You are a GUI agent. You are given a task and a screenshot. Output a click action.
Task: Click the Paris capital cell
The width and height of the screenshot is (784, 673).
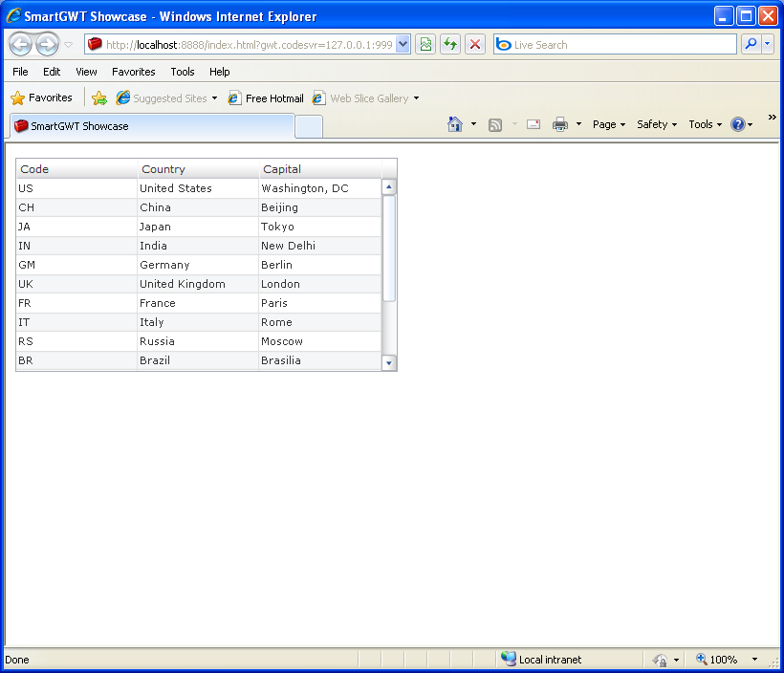click(319, 303)
